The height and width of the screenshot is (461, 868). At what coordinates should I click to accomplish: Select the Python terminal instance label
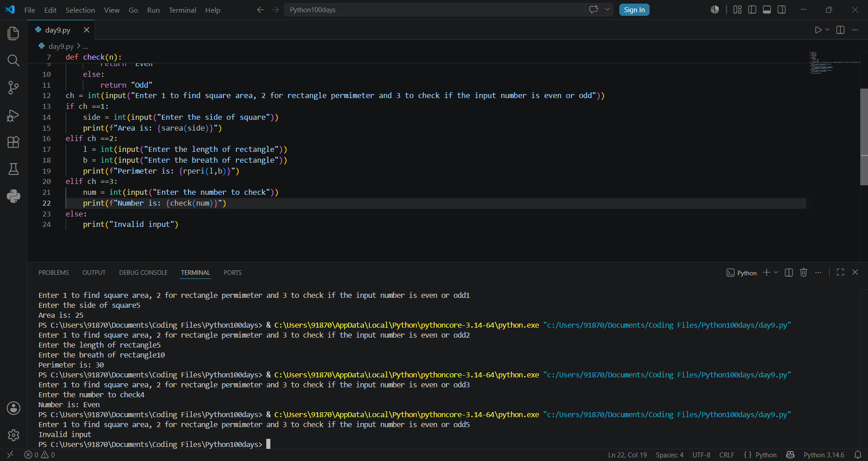click(x=741, y=273)
